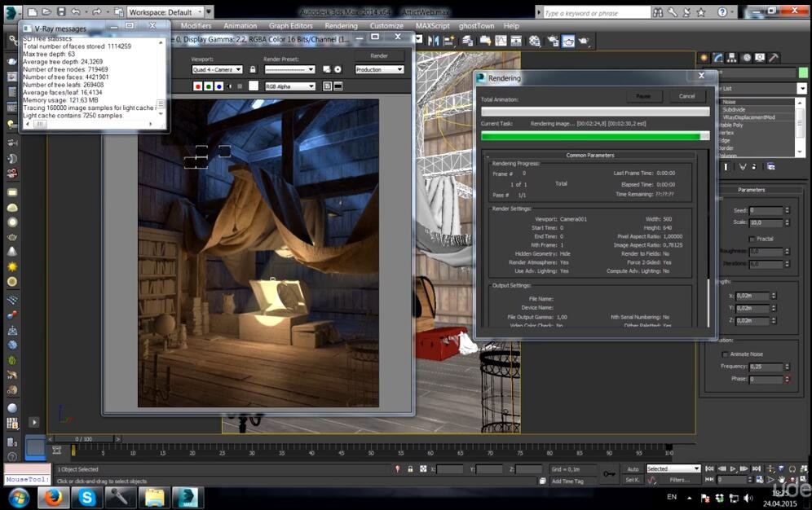Screen dimensions: 812x510
Task: Click Go to Start playback control
Action: [x=709, y=468]
